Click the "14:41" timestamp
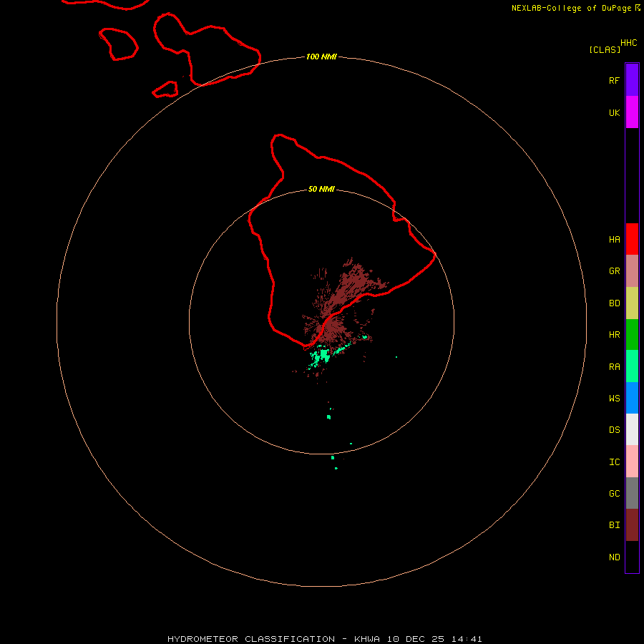This screenshot has height=644, width=644. point(467,639)
